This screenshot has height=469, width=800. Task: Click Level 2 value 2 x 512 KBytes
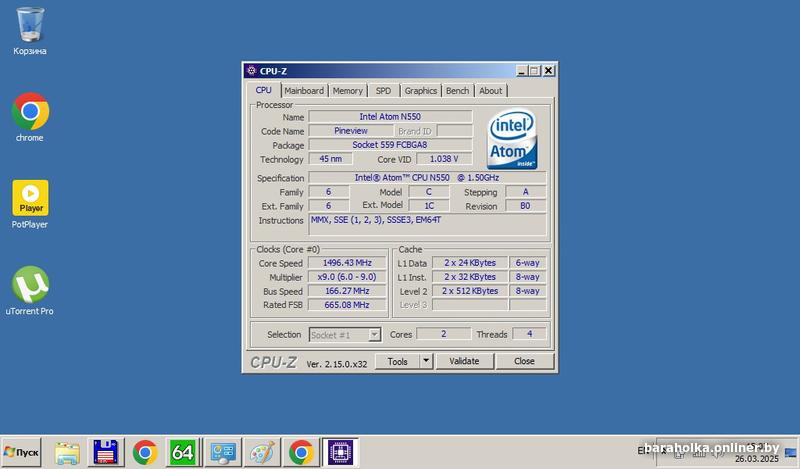[x=470, y=291]
